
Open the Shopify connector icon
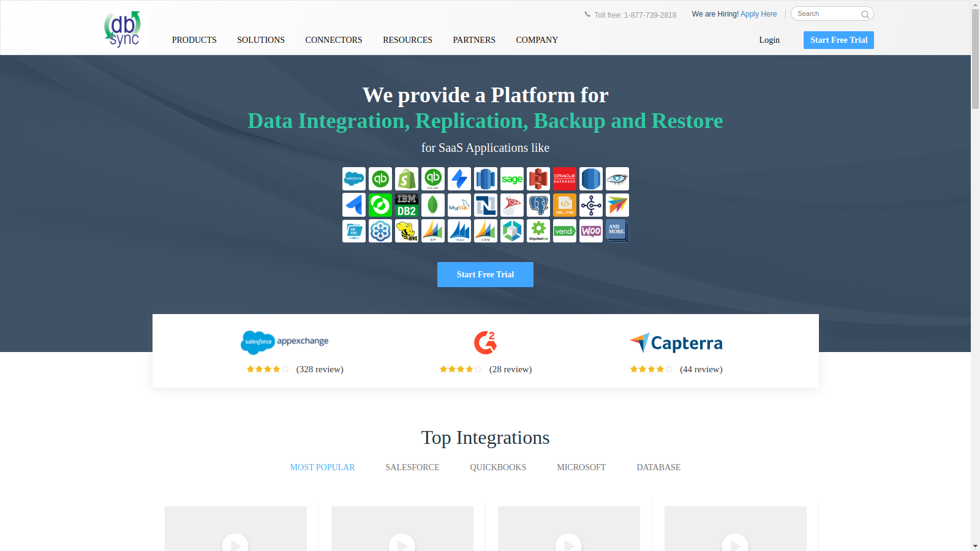point(407,179)
